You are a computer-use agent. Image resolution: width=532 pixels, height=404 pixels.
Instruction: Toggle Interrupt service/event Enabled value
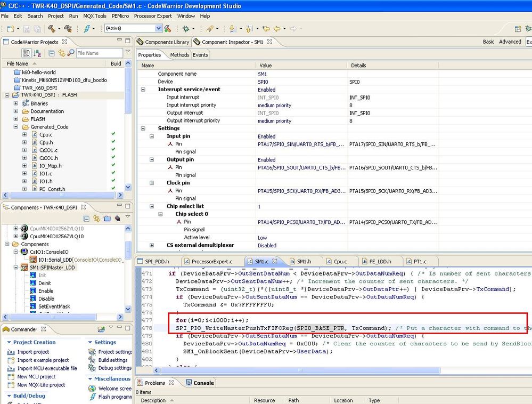(x=267, y=90)
